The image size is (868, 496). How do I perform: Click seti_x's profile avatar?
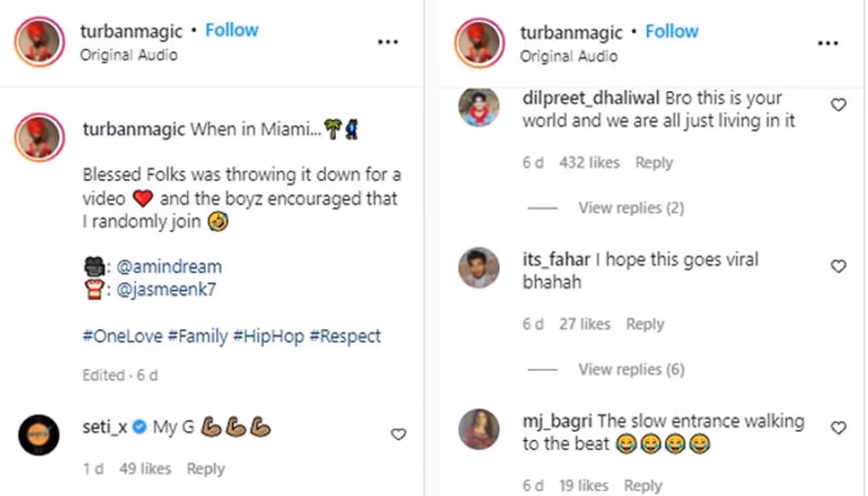pyautogui.click(x=39, y=434)
